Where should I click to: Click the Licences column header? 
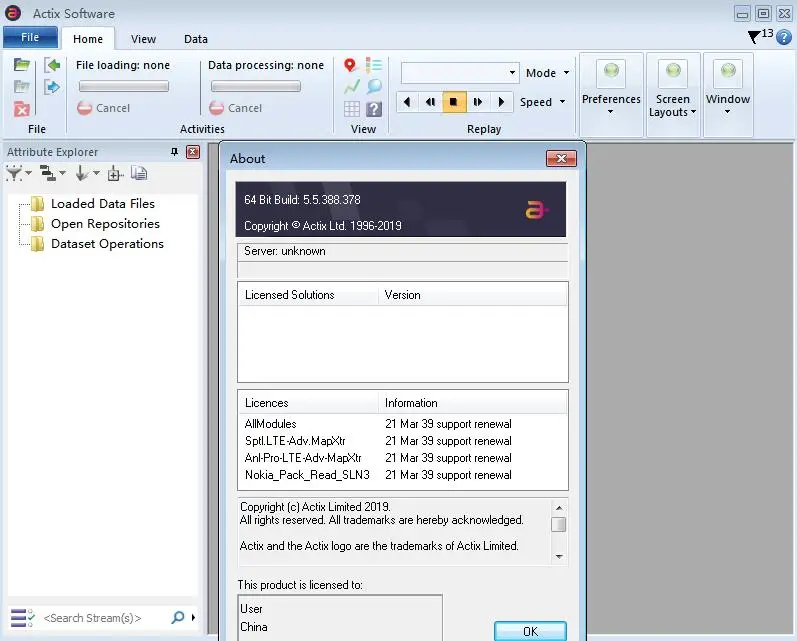pyautogui.click(x=308, y=403)
